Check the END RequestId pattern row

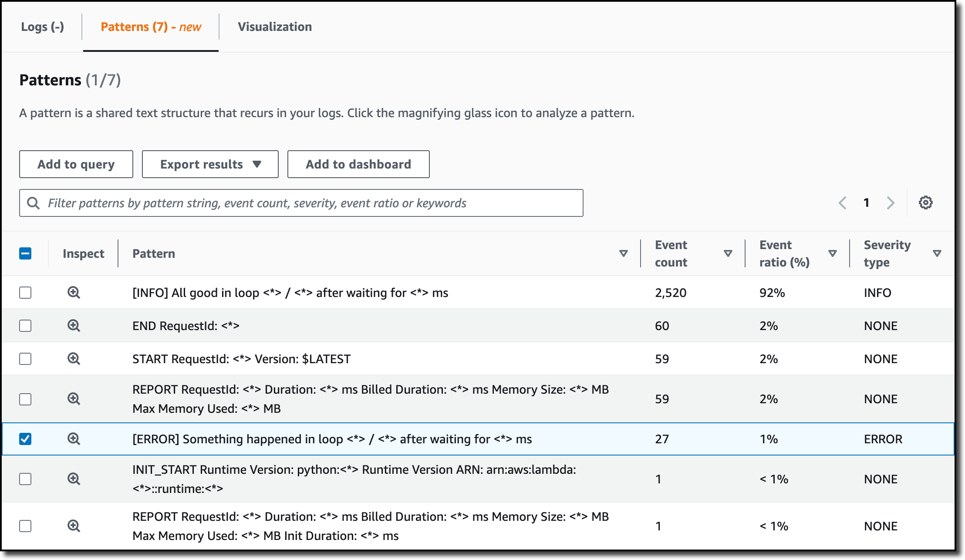[25, 326]
